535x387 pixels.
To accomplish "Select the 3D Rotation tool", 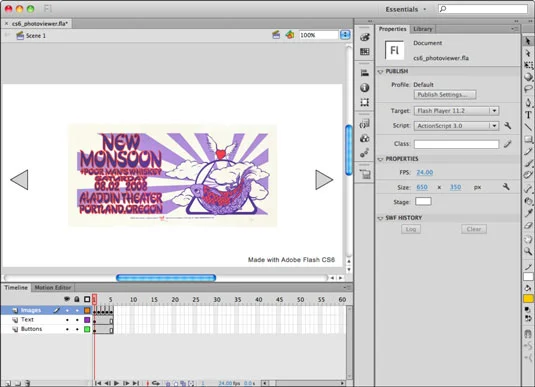I will pos(528,77).
